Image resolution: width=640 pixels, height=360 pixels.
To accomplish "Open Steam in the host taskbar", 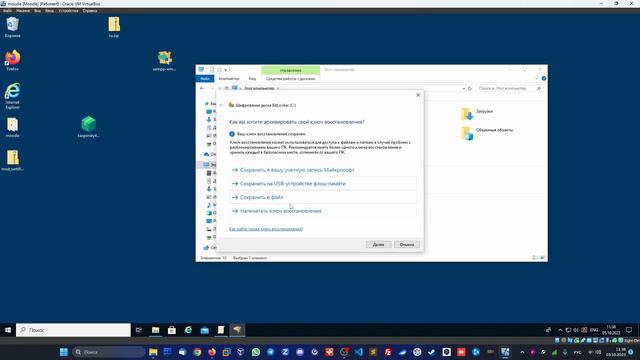I will [432, 352].
